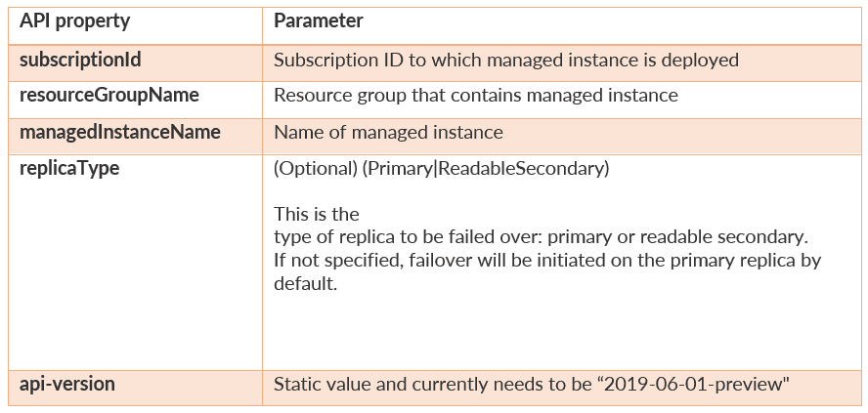Click the "Name of managed instance" description
Viewport: 868px width, 413px height.
point(388,132)
